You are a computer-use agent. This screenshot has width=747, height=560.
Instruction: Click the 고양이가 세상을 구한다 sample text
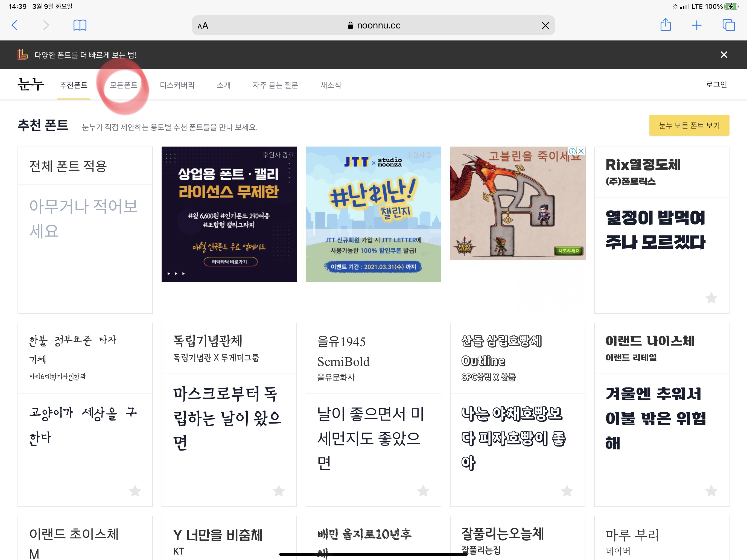pos(83,425)
